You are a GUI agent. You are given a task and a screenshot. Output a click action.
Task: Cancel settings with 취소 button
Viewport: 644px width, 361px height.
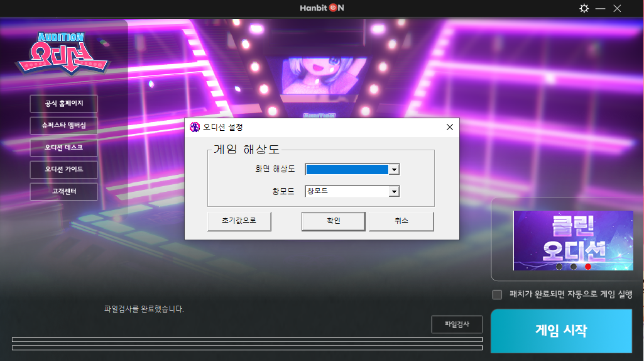[x=401, y=221]
